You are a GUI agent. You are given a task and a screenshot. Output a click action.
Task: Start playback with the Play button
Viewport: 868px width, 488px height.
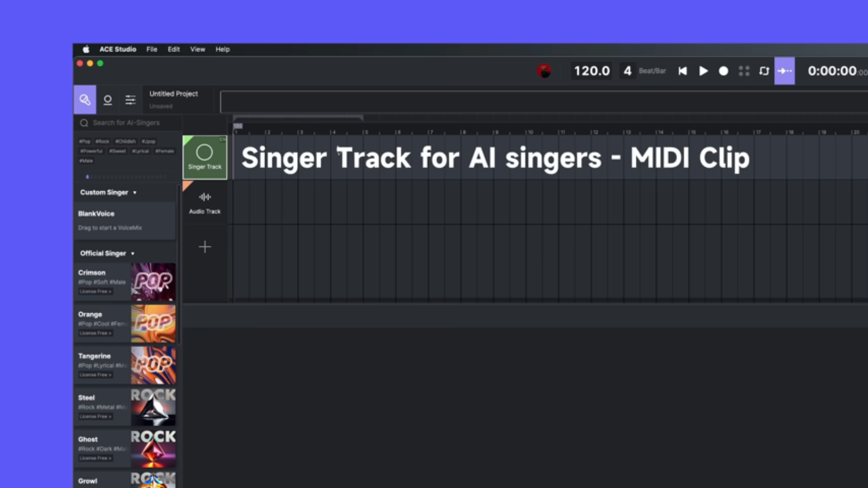click(703, 71)
